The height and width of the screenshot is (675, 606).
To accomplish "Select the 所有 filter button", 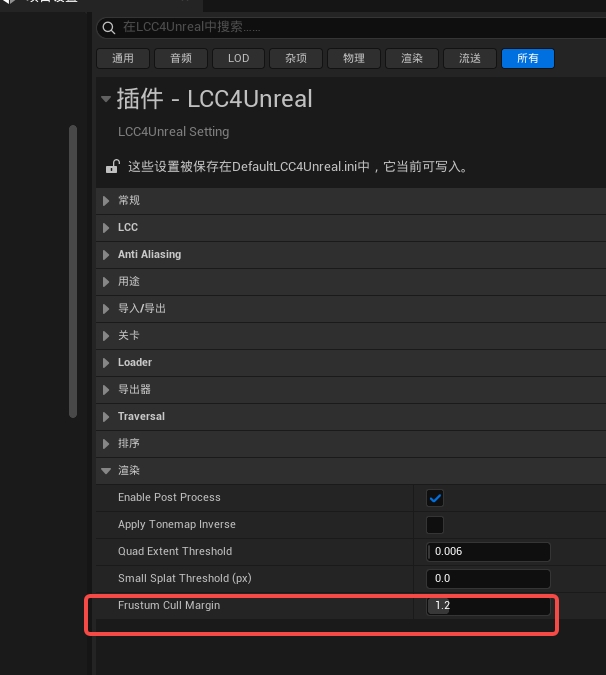I will pyautogui.click(x=528, y=59).
